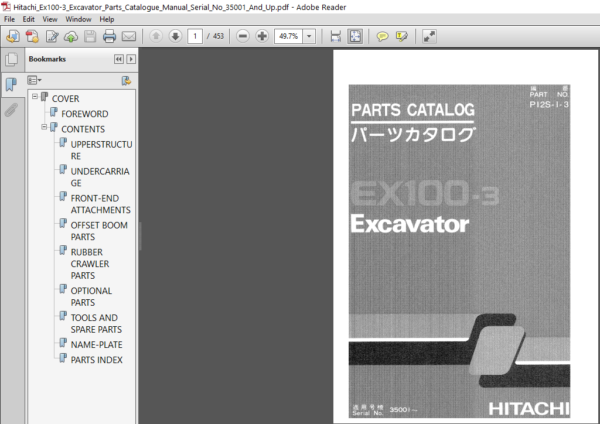Open the View menu

[x=50, y=19]
